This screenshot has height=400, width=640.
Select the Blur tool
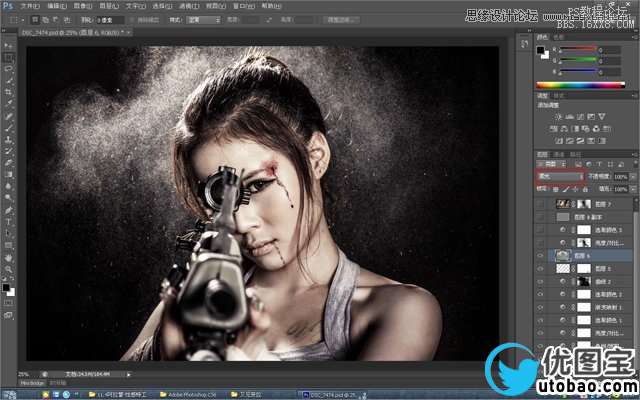point(9,186)
